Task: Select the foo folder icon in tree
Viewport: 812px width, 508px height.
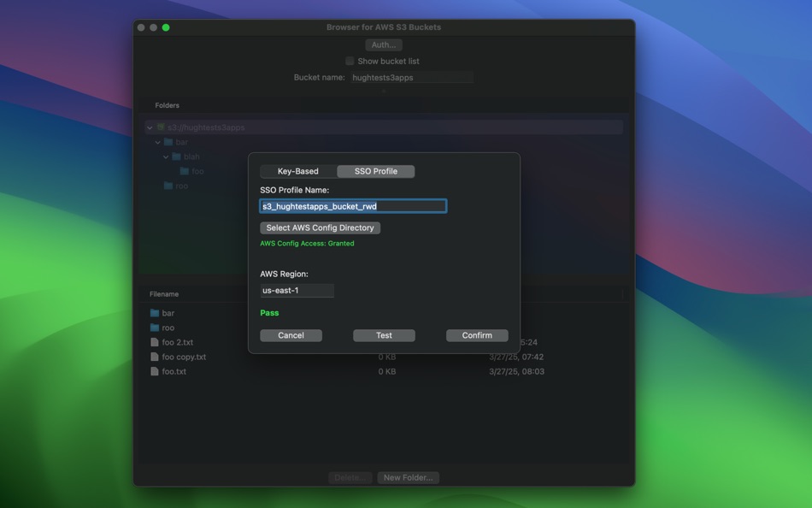Action: pyautogui.click(x=184, y=171)
